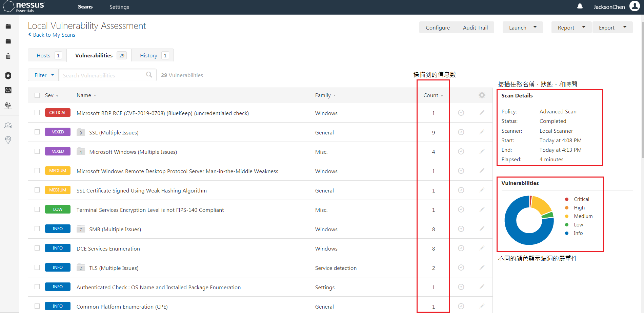The width and height of the screenshot is (644, 313).
Task: Click the Info blue legend dot
Action: tap(567, 233)
